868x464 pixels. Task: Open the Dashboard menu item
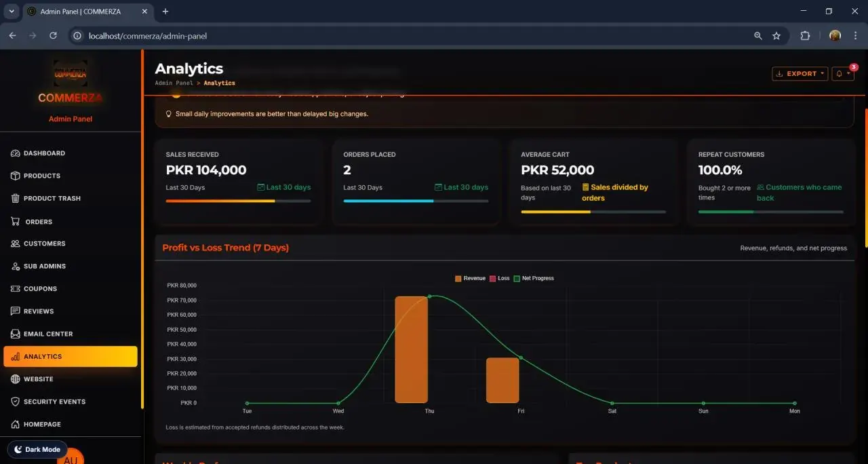pos(71,153)
